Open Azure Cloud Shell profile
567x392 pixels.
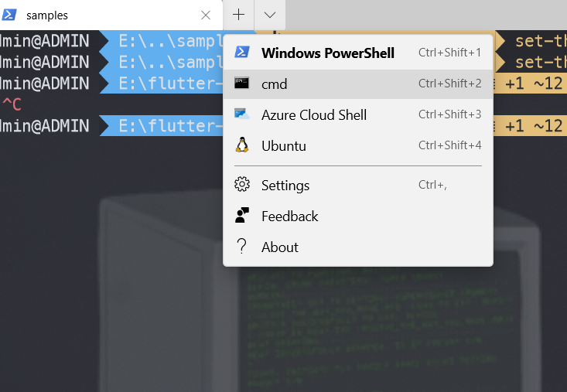point(314,114)
